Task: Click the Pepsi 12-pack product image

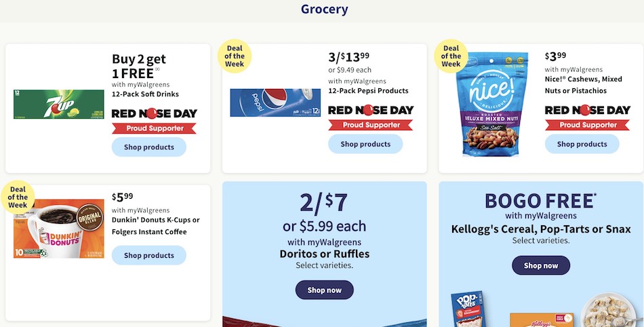Action: tap(275, 102)
